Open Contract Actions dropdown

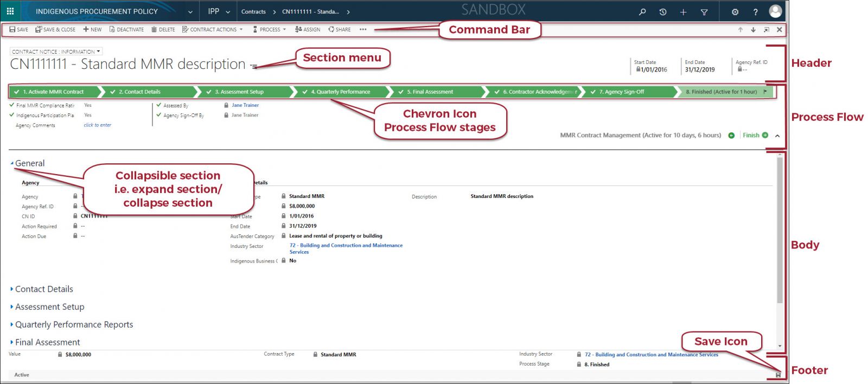[x=213, y=29]
